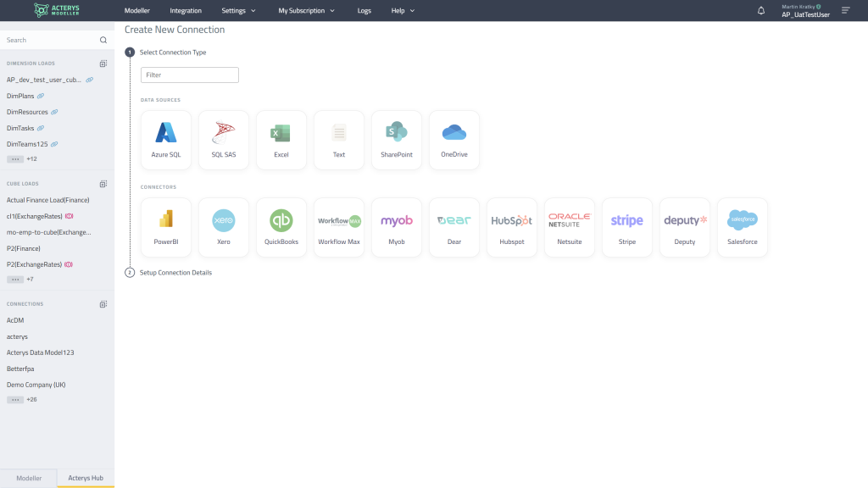Switch to the Acterys Hub tab
This screenshot has height=488, width=868.
click(x=85, y=478)
